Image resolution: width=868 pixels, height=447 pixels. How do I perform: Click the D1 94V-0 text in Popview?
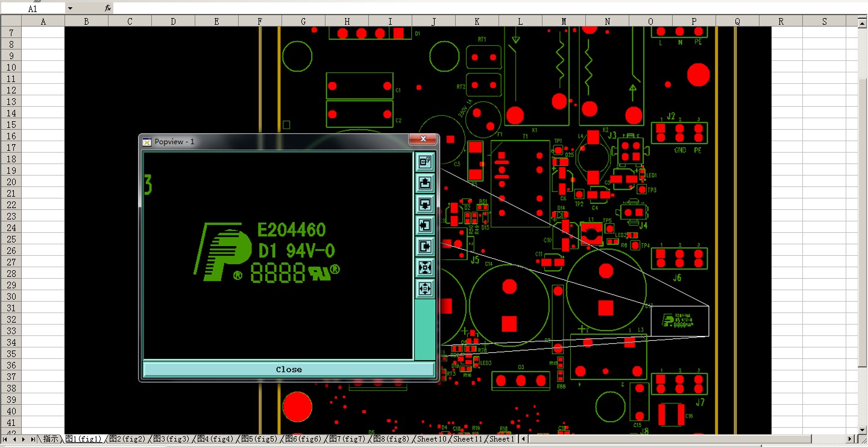pyautogui.click(x=297, y=250)
